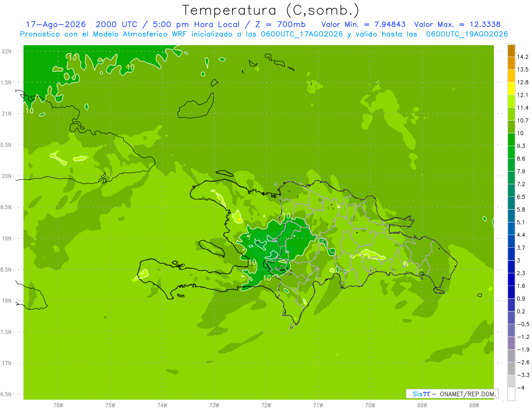The image size is (532, 411).
Task: Click the valid-until stamp '0600UTC_19AGO2026'
Action: (x=467, y=34)
